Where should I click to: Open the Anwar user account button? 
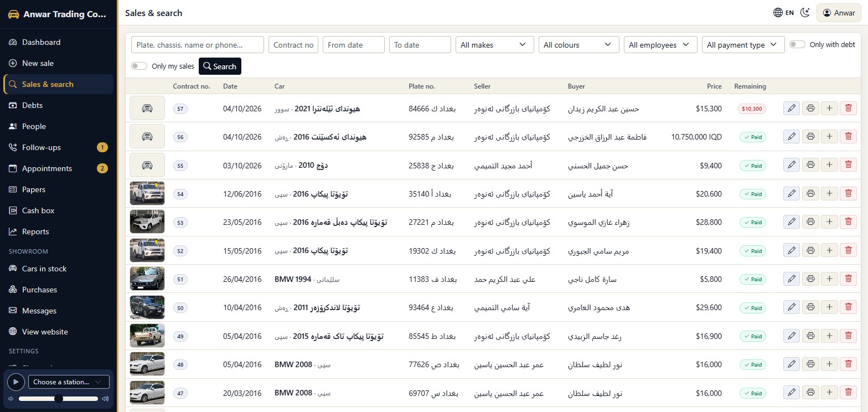839,13
